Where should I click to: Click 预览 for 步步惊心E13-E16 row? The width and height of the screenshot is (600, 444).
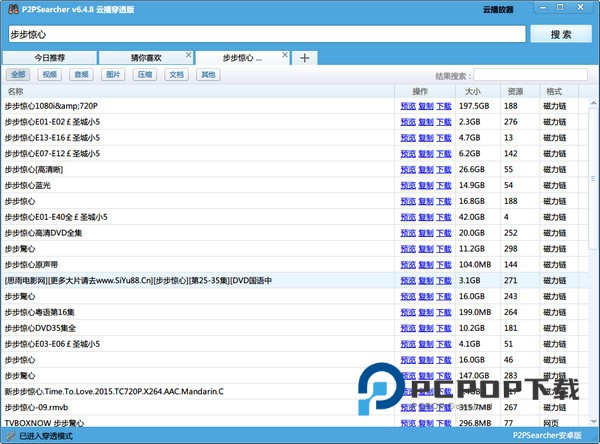point(408,138)
